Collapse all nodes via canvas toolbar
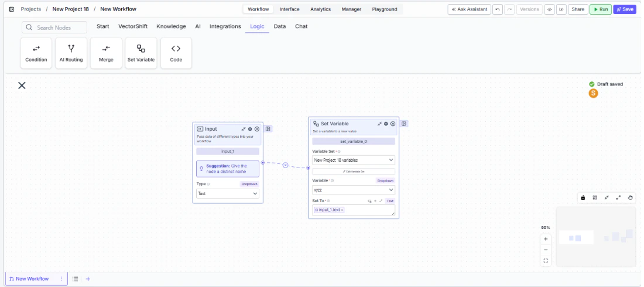Screen dimensions: 644x287 pos(607,198)
